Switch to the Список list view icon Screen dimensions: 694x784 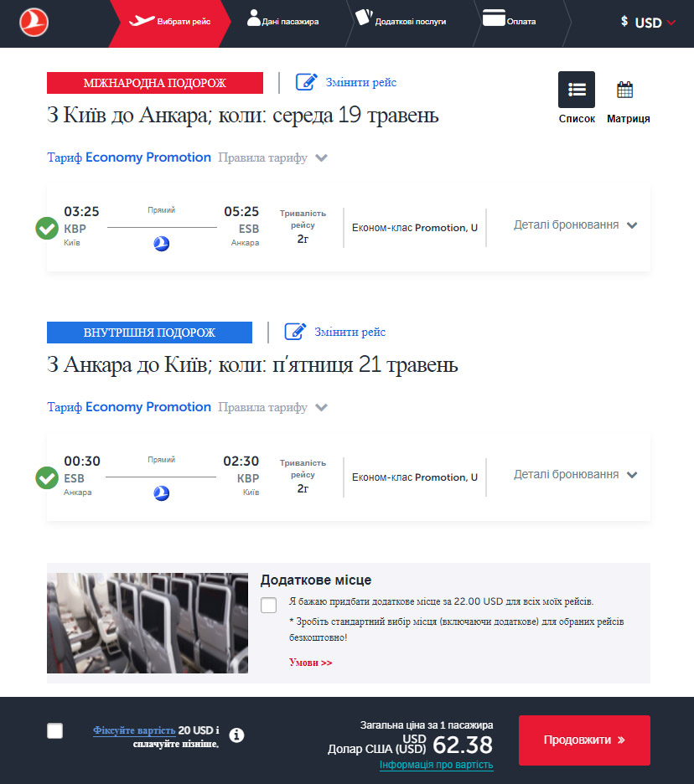(x=577, y=90)
